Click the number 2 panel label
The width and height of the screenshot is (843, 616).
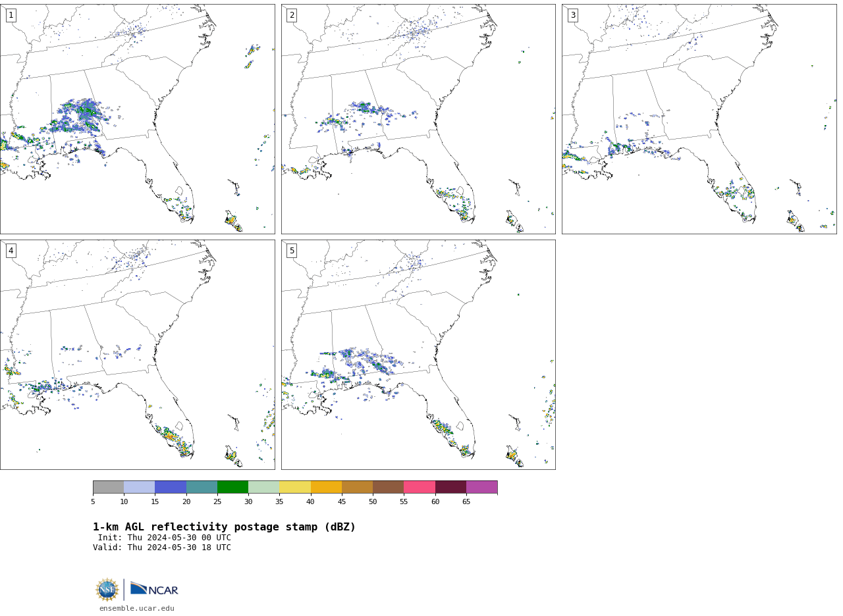292,15
